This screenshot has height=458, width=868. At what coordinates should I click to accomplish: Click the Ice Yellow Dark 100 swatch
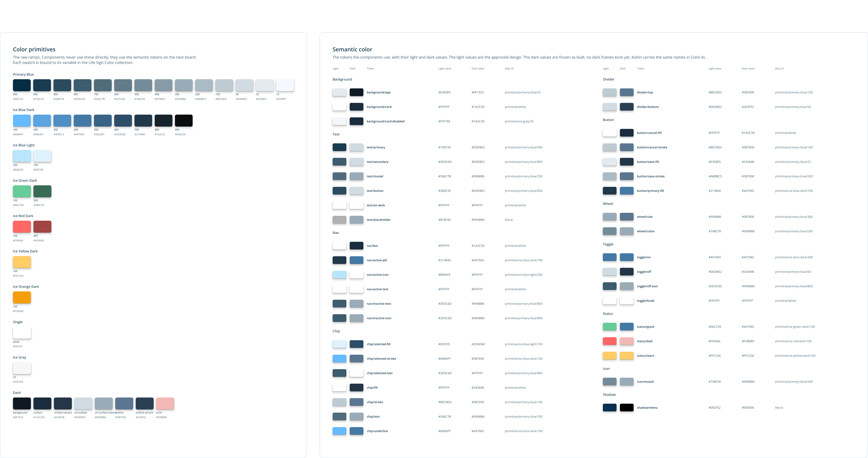tap(22, 262)
